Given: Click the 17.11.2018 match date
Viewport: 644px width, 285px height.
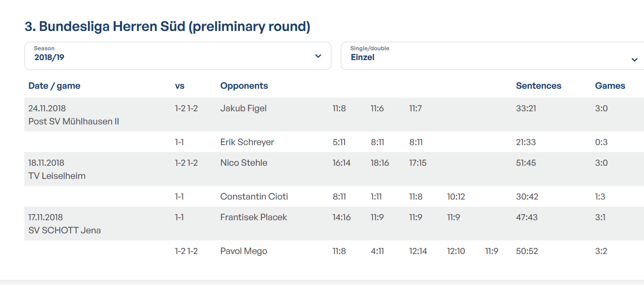Looking at the screenshot, I should 46,217.
